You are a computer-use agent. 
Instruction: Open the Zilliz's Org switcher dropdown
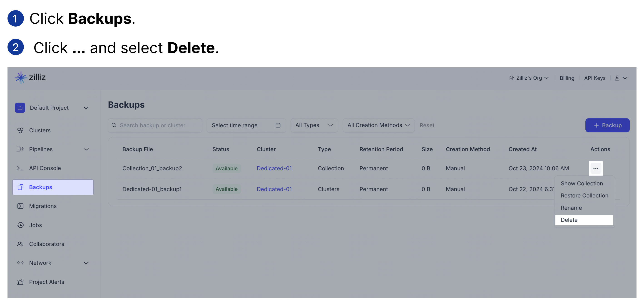(529, 78)
